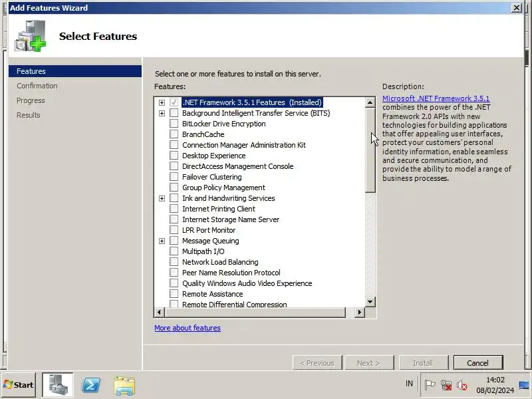The width and height of the screenshot is (532, 399).
Task: Cancel the Add Features Wizard
Action: click(477, 362)
